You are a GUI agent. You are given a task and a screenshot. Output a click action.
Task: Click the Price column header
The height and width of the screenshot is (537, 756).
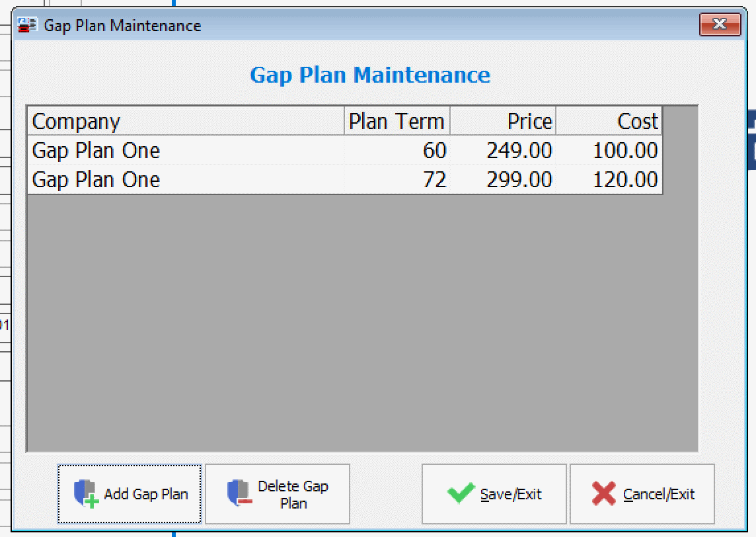point(502,121)
